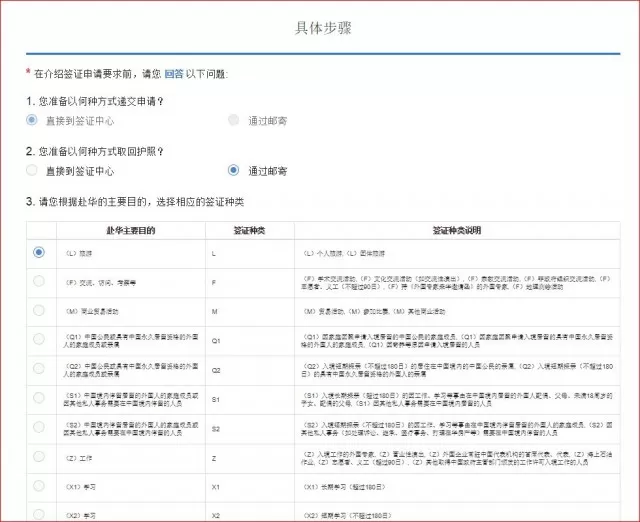Screen dimensions: 640x522
Task: Choose the (F) 交流、访问 visa radio button
Action: pos(39,281)
